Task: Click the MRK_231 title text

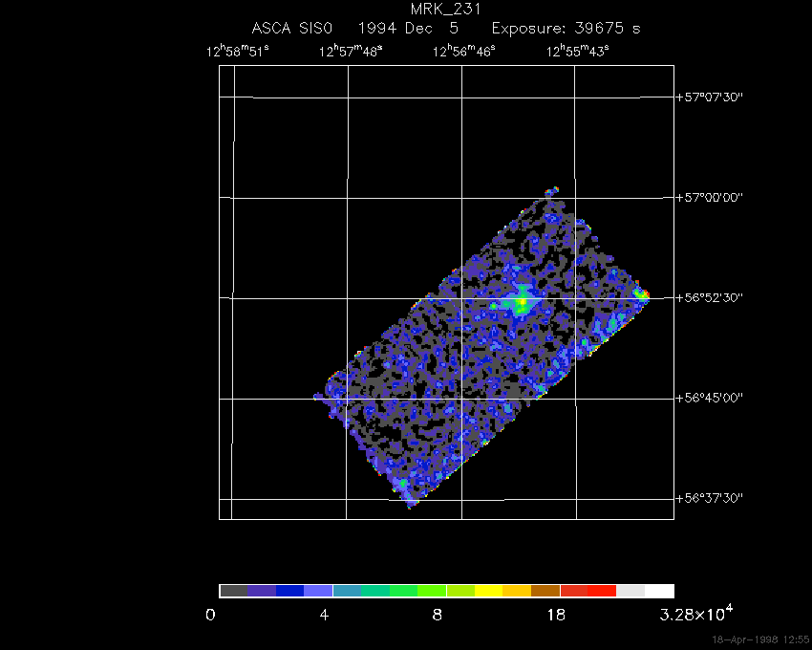Action: click(446, 10)
